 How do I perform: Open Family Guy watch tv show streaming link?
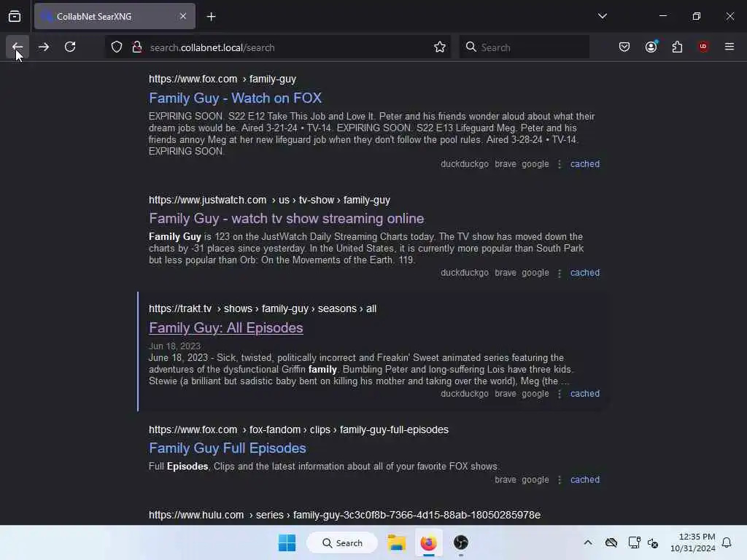point(286,219)
